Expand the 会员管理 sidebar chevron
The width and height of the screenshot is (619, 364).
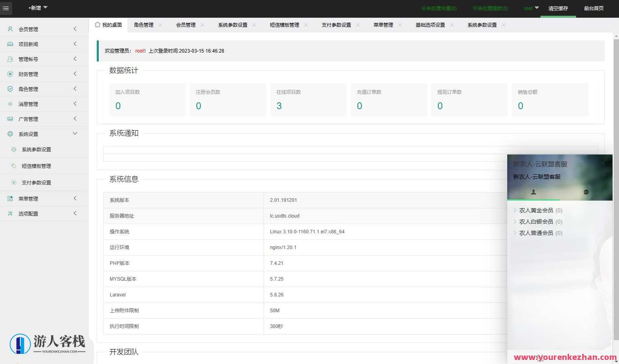point(75,29)
